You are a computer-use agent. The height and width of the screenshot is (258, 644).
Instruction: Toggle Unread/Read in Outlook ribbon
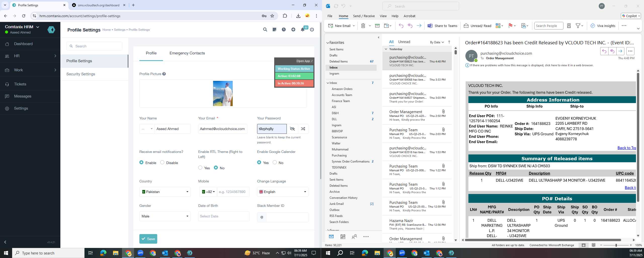tap(477, 26)
